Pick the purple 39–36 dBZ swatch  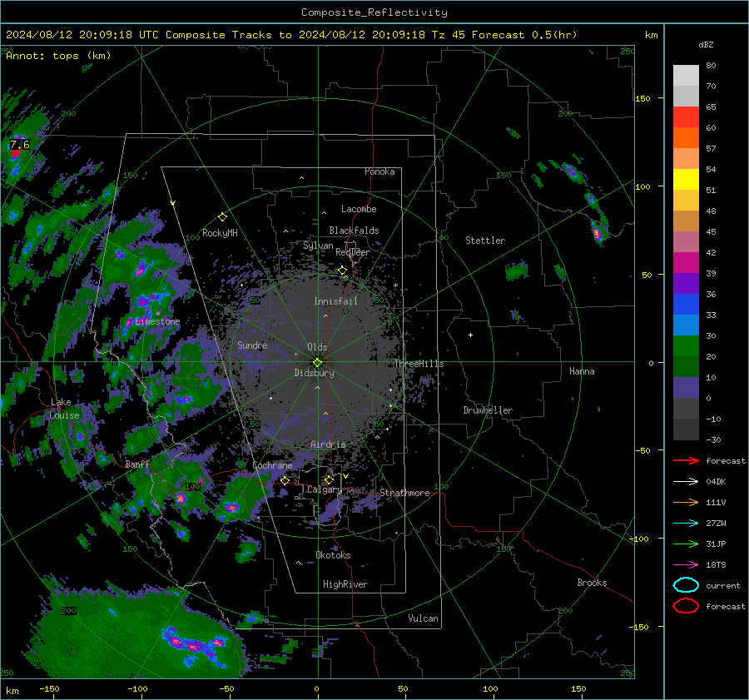point(686,283)
